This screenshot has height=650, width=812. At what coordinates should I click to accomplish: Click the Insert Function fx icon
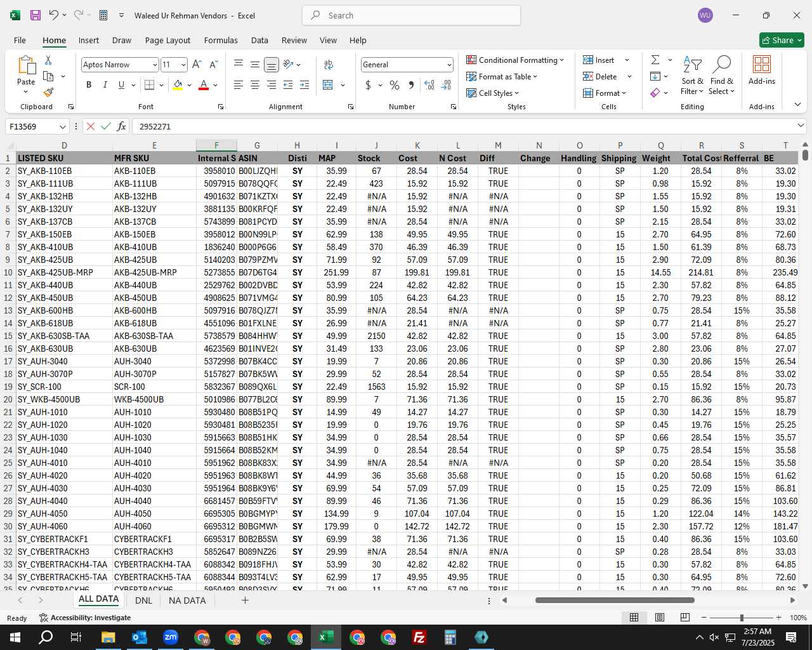121,126
